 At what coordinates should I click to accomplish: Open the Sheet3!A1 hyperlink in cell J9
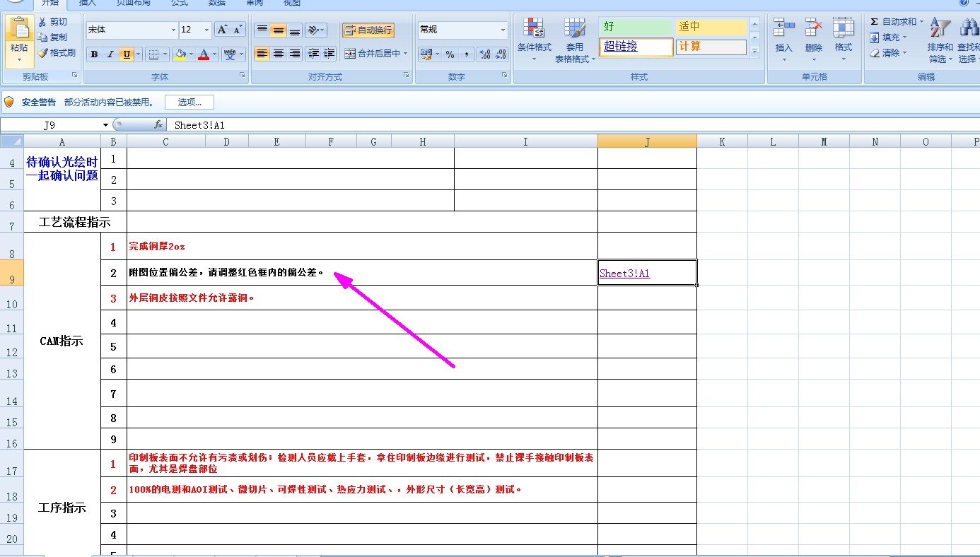[624, 274]
